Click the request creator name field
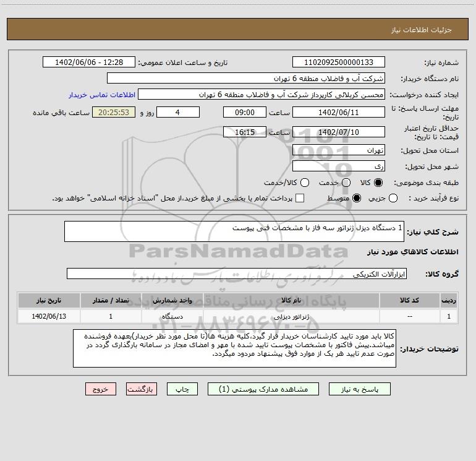Viewport: 476px width, 461px height. [261, 94]
